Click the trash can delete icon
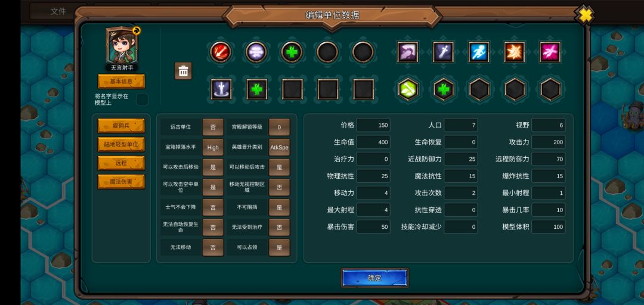This screenshot has width=644, height=305. (183, 71)
